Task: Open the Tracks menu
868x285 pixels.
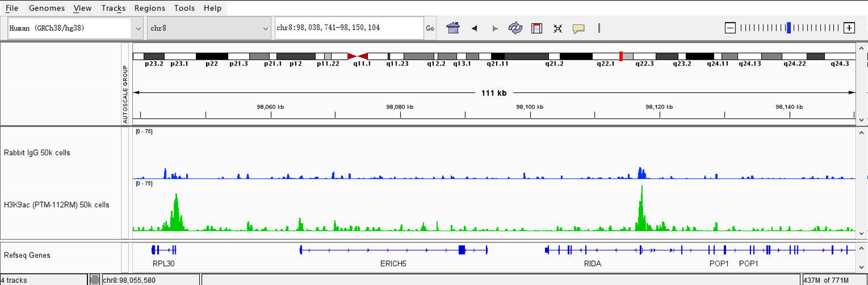Action: pyautogui.click(x=113, y=8)
